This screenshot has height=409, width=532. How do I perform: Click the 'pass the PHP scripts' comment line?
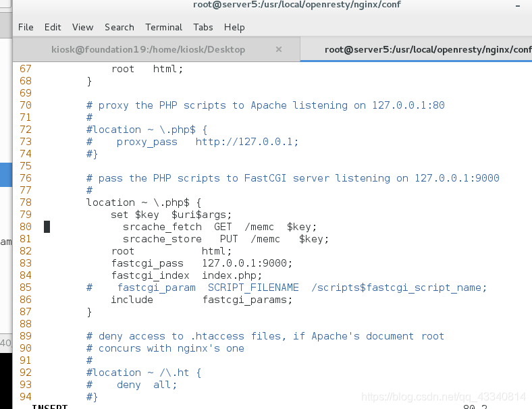point(293,178)
